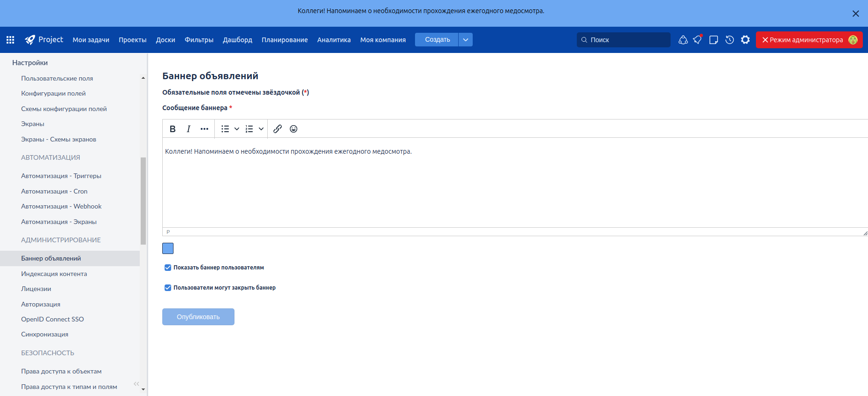
Task: Open the settings gear icon
Action: coord(745,40)
